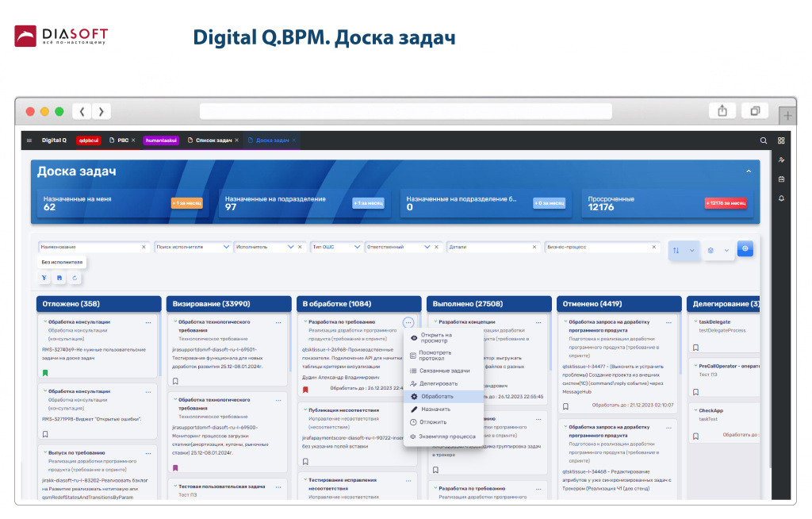Open three-dots menu on Тестовая пользовательская задача card

pyautogui.click(x=278, y=486)
